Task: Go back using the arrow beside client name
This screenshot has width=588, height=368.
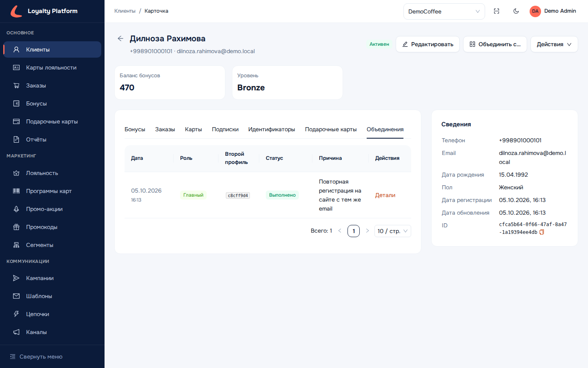Action: pyautogui.click(x=120, y=38)
